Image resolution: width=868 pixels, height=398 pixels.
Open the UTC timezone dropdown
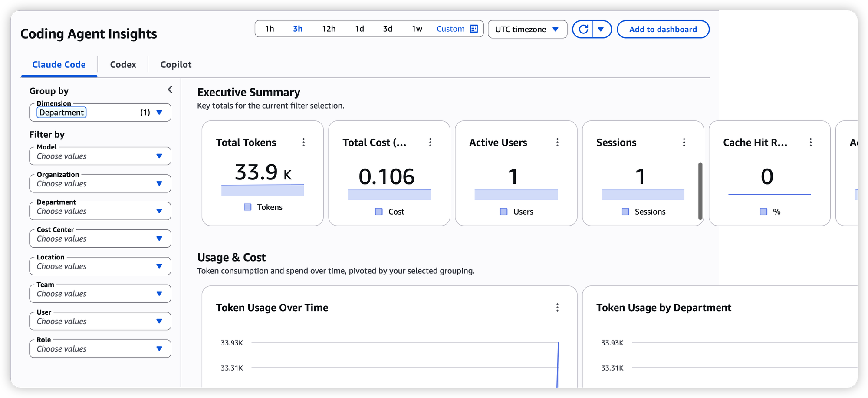527,29
